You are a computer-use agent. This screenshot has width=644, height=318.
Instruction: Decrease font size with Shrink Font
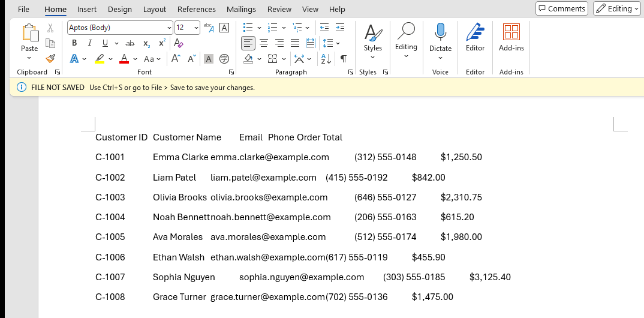[191, 59]
